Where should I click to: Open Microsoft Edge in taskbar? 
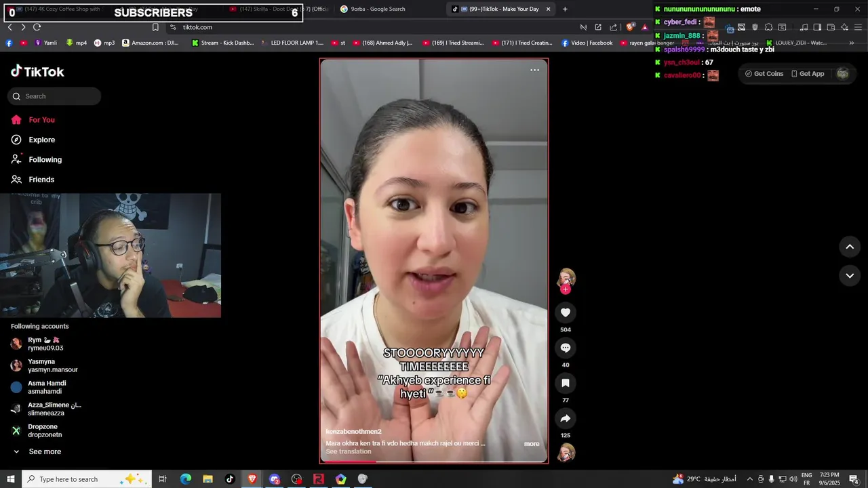(186, 479)
